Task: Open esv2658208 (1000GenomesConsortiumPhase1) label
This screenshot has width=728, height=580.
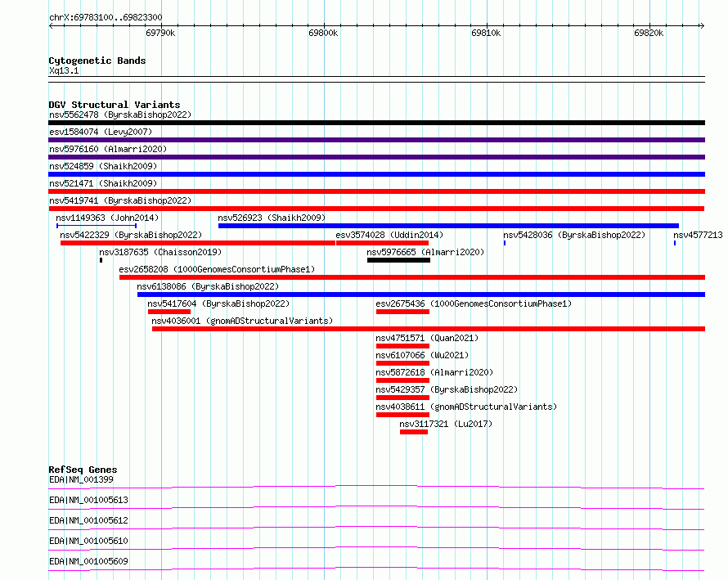Action: 217,269
